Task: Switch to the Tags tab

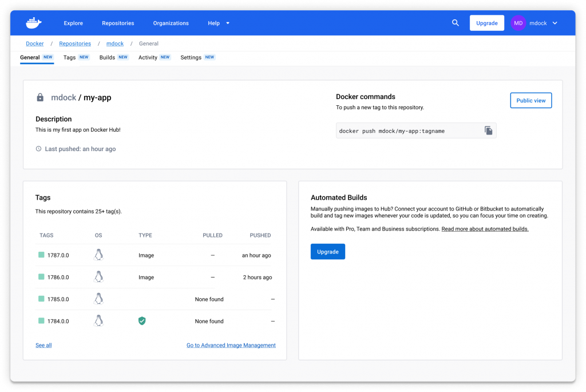Action: [x=70, y=57]
